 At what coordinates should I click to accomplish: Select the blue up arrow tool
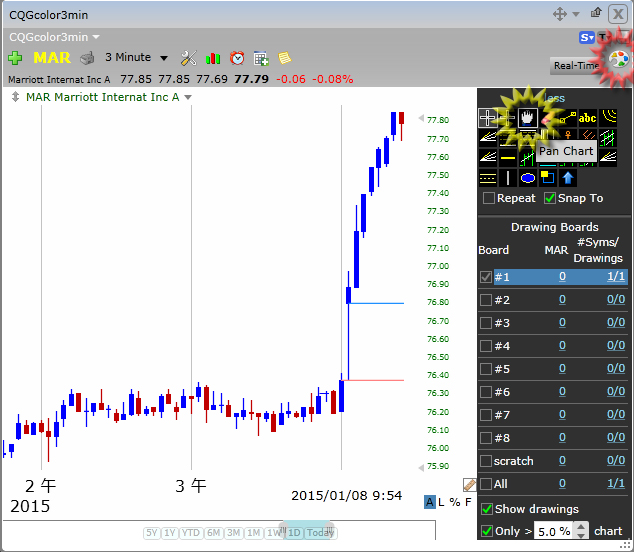pos(568,178)
